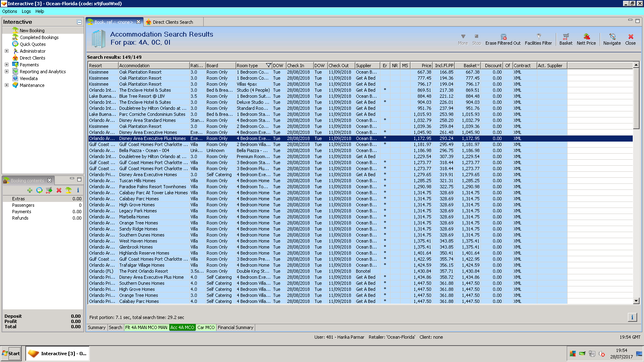Switch to the Direct Clients Search tab
This screenshot has height=362, width=644.
click(173, 22)
